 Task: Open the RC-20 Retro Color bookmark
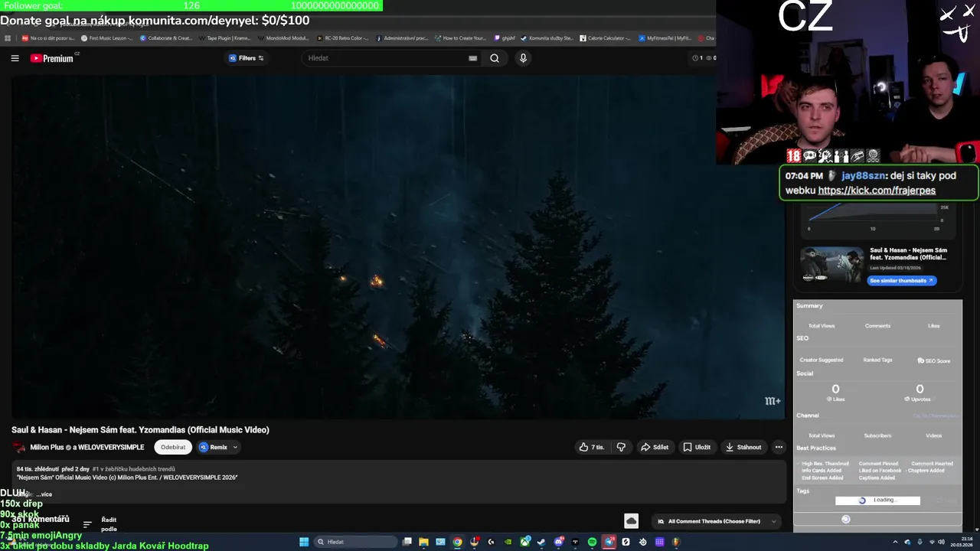(343, 37)
